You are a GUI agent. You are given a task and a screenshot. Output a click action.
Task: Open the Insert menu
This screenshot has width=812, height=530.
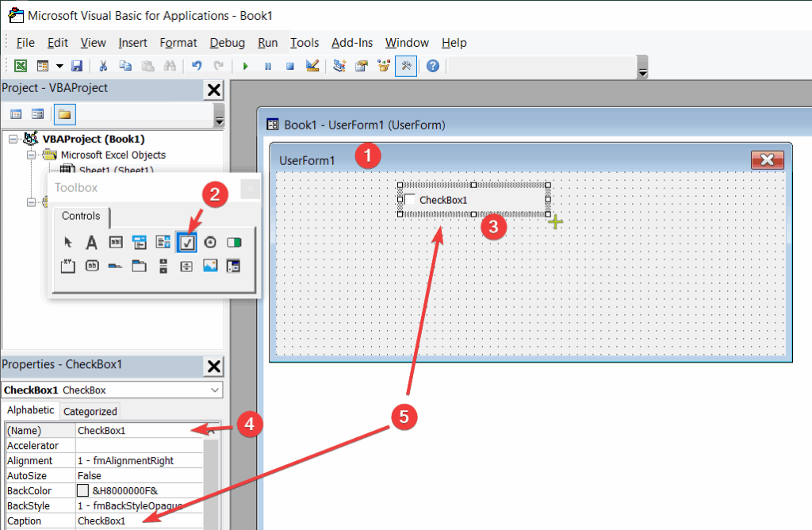pos(132,43)
